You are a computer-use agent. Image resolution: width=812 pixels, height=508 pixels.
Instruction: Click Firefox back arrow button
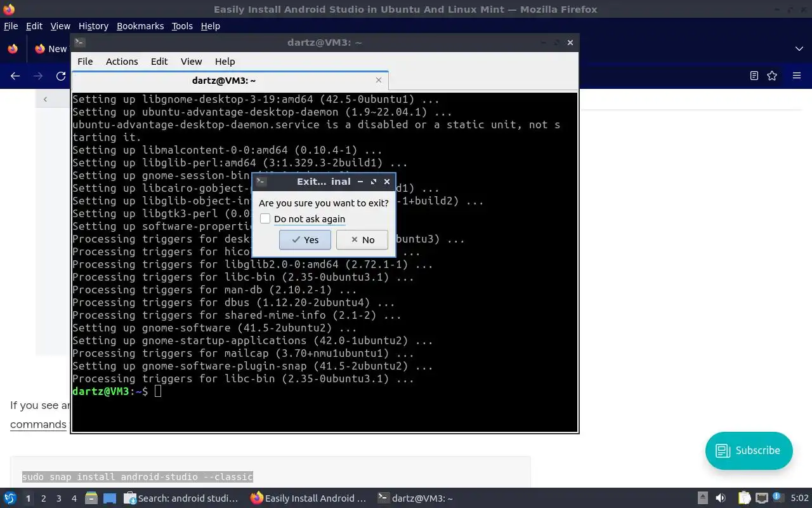15,76
